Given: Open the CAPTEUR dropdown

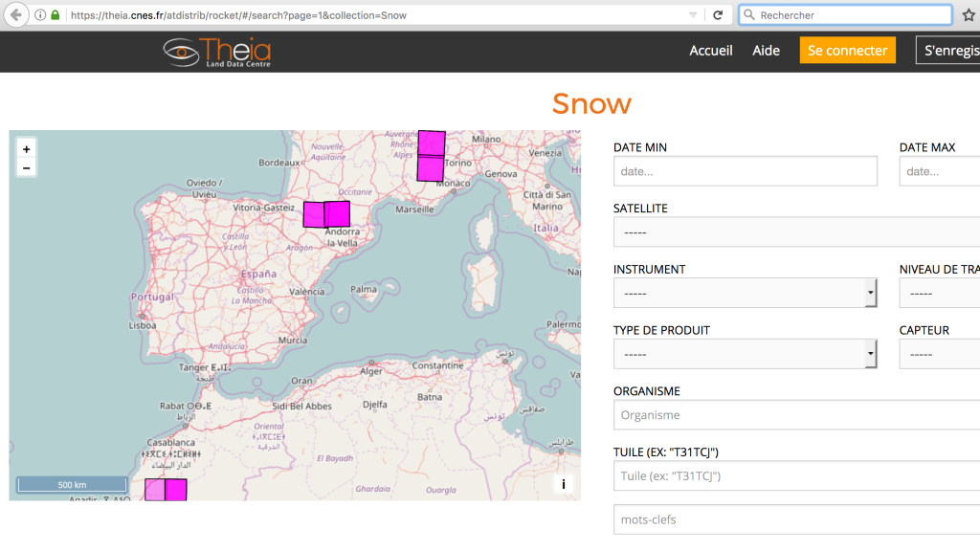Looking at the screenshot, I should tap(940, 354).
